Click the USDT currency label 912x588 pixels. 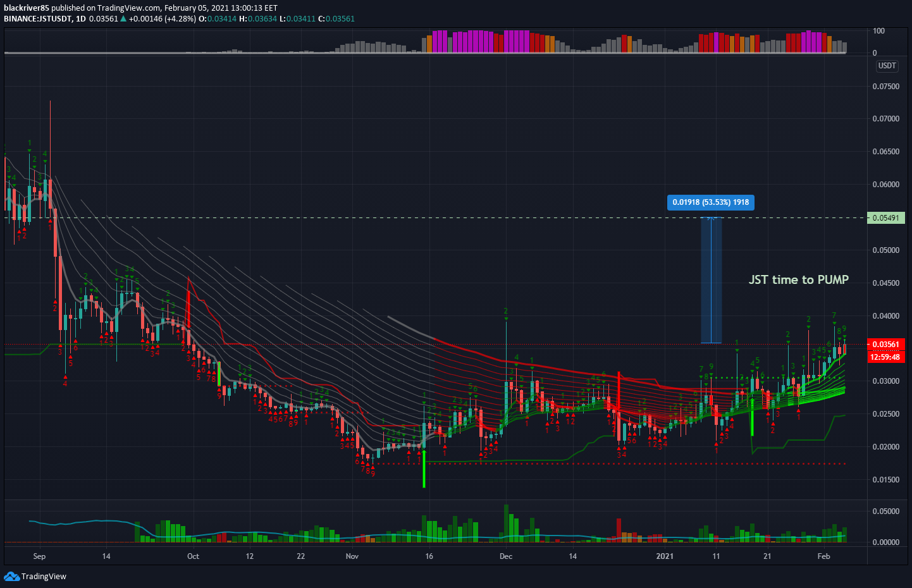[887, 66]
